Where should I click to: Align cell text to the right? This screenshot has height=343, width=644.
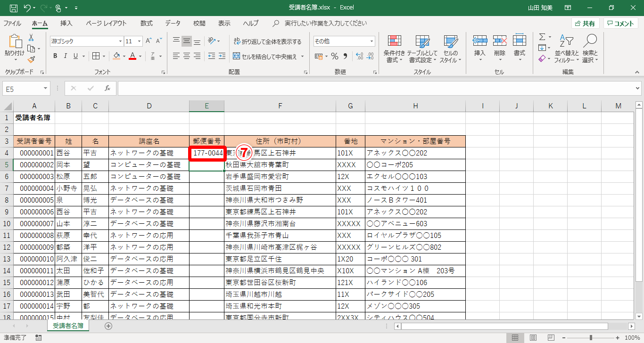tap(197, 56)
